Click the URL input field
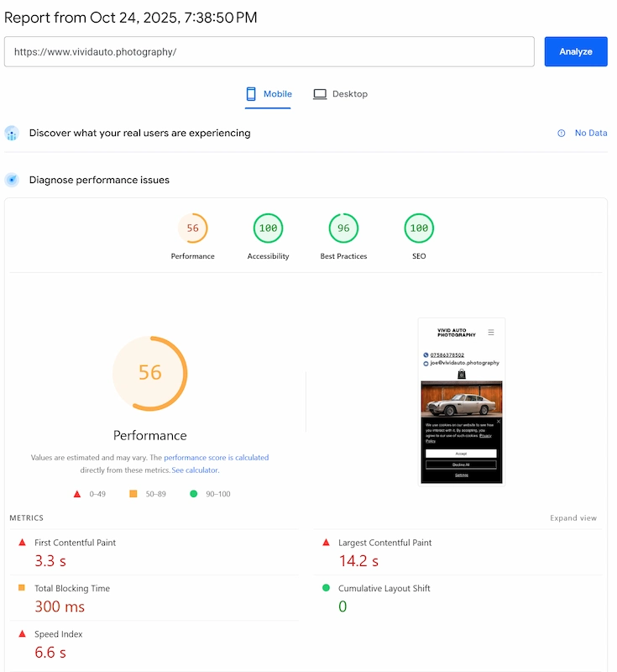617x672 pixels. click(269, 51)
